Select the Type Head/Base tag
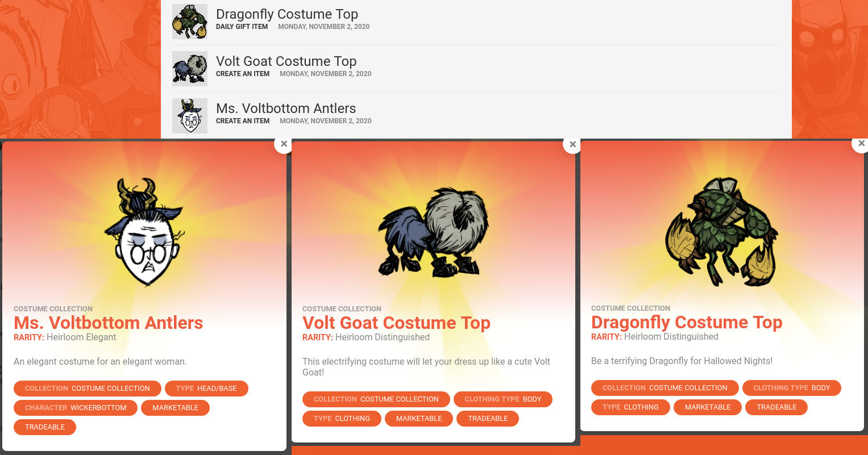Screen dimensions: 868x455 tap(206, 389)
